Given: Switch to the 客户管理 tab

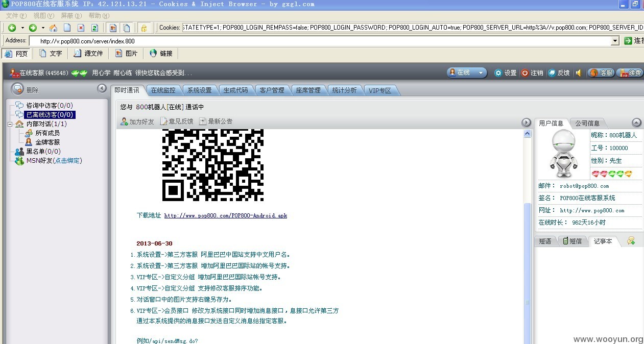Looking at the screenshot, I should [x=272, y=90].
